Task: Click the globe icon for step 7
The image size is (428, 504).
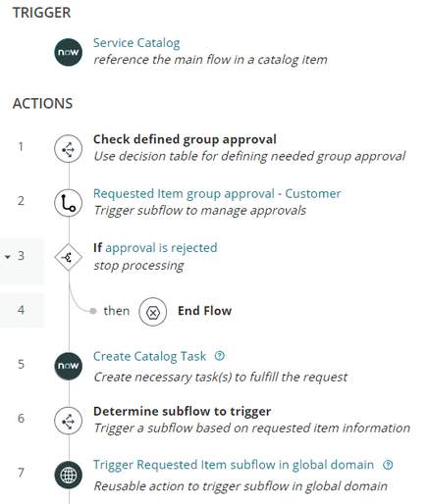Action: coord(68,475)
